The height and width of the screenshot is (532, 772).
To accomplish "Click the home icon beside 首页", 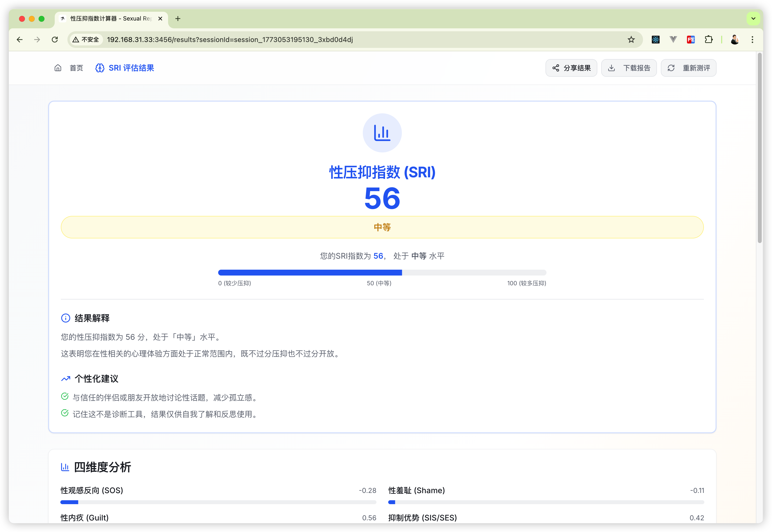I will [x=58, y=68].
